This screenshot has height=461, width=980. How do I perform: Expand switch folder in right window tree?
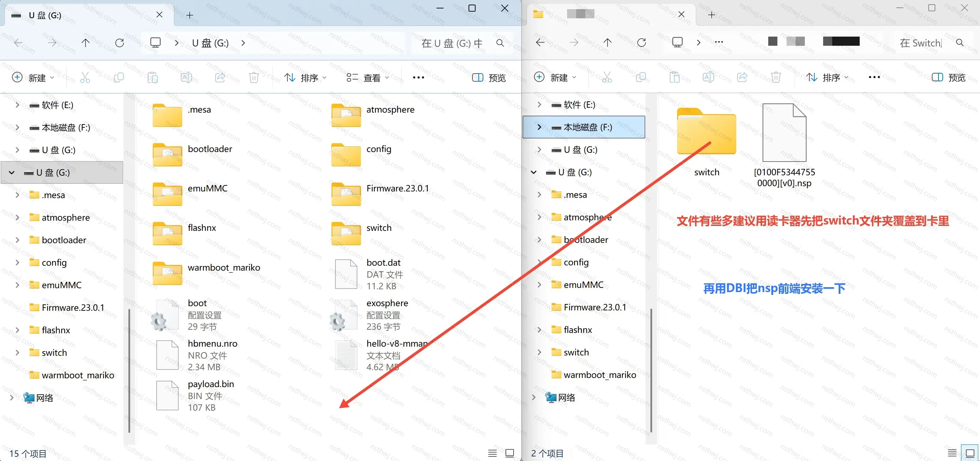coord(539,352)
